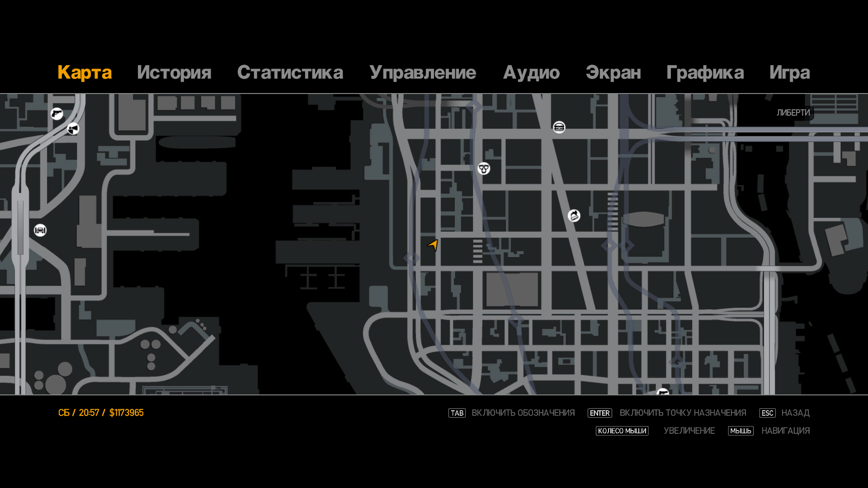This screenshot has height=488, width=868.
Task: Switch to the Статистика tab
Action: [x=290, y=72]
